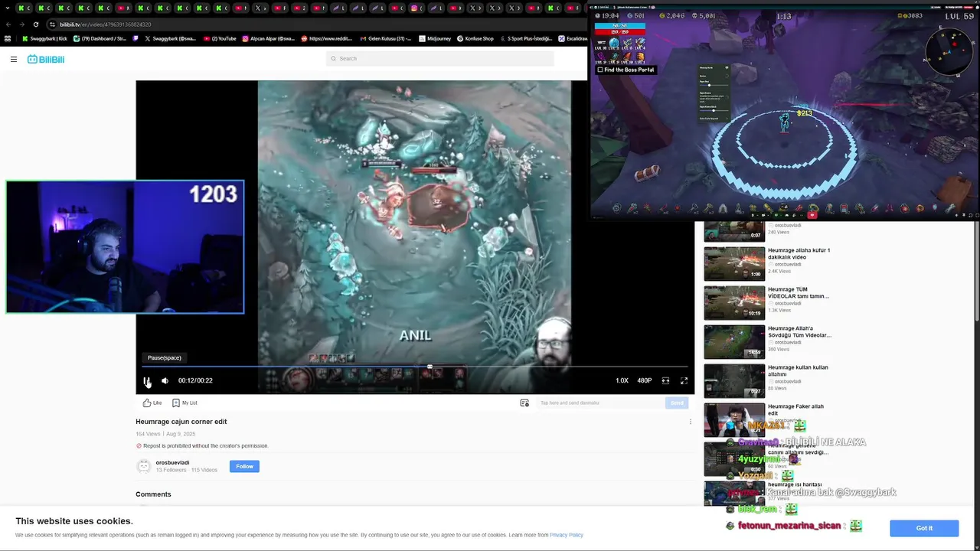Viewport: 980px width, 551px height.
Task: Open the Gelen Kutusu Gmail bookmark
Action: (x=386, y=38)
